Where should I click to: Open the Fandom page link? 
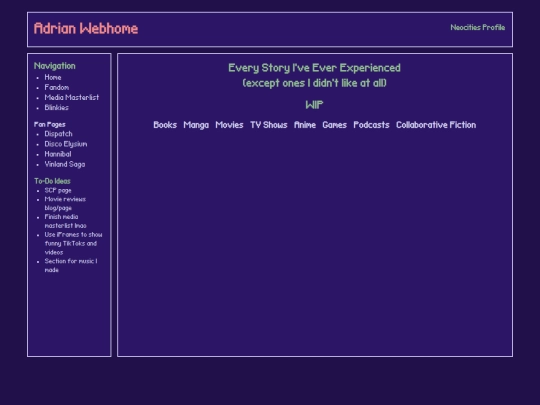pos(56,87)
